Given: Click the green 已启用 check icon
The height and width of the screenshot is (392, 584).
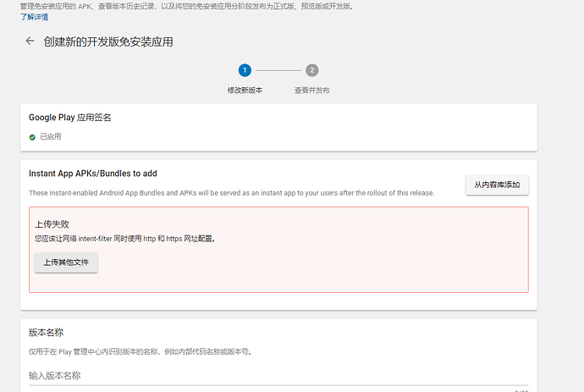Looking at the screenshot, I should [32, 137].
